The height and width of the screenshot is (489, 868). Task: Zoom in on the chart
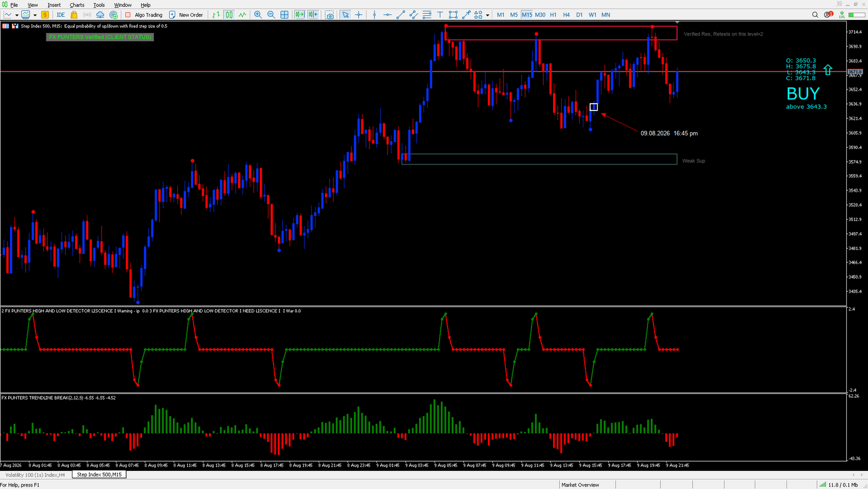point(258,15)
